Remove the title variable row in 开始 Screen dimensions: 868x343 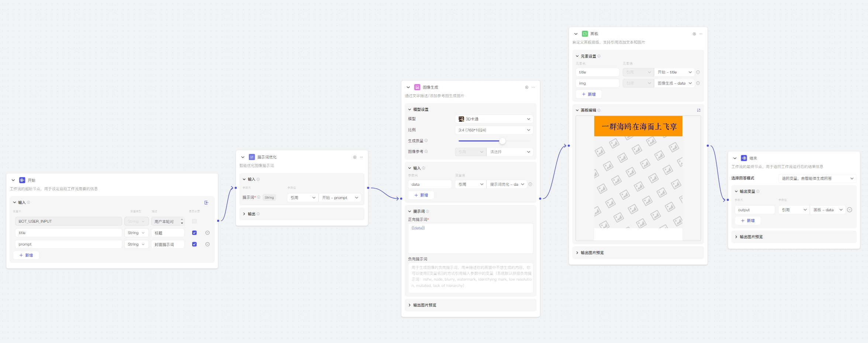coord(207,233)
